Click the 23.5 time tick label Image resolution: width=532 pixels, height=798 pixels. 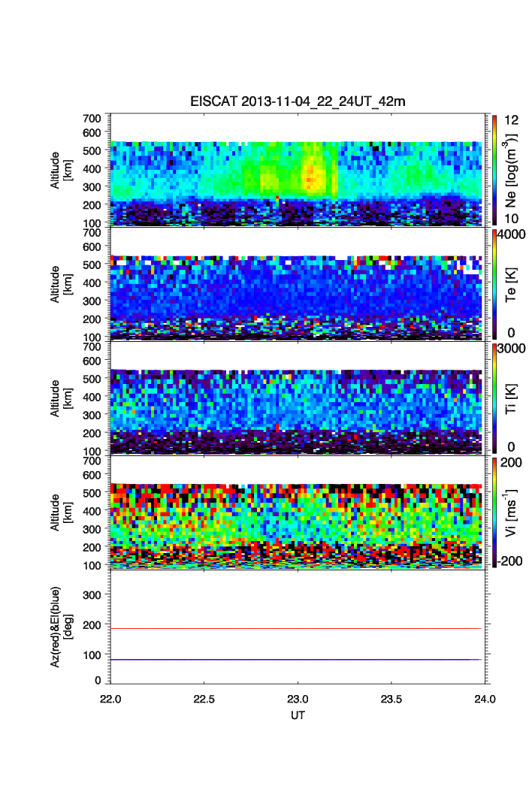pyautogui.click(x=391, y=700)
